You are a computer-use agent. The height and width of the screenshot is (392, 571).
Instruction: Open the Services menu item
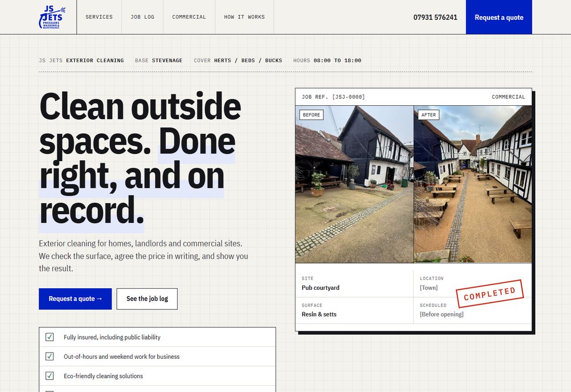tap(99, 17)
